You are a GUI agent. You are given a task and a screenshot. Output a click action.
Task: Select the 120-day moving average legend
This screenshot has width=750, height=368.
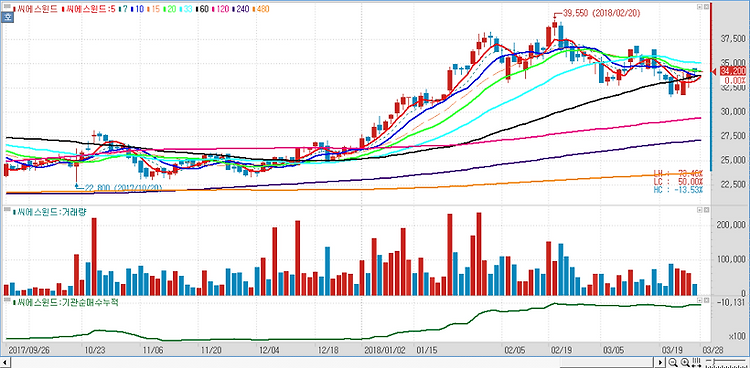coord(221,9)
